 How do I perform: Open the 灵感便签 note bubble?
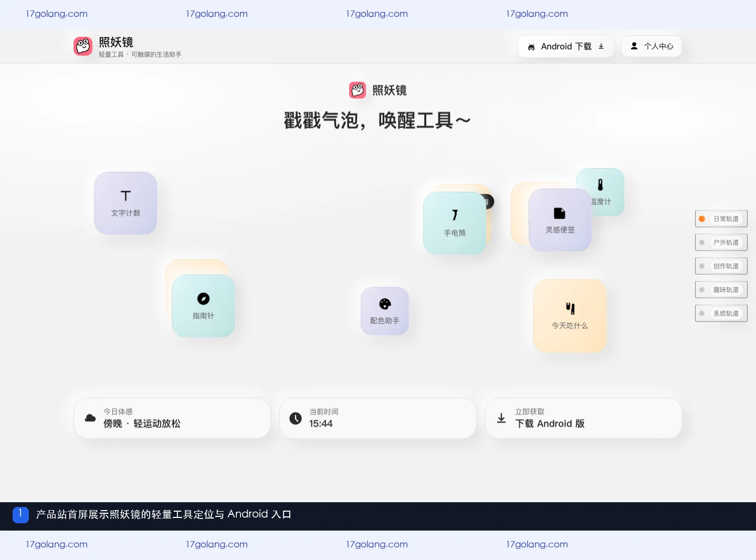tap(560, 220)
